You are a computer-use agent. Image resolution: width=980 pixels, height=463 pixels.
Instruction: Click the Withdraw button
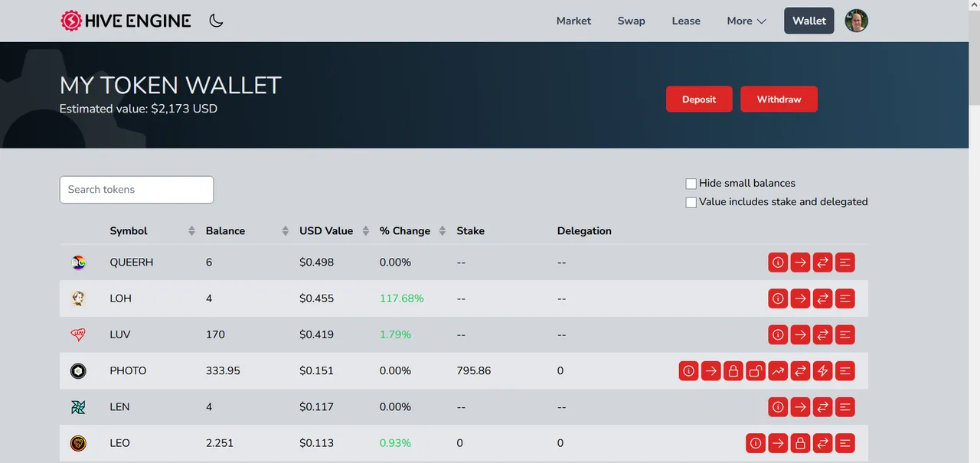(x=779, y=99)
